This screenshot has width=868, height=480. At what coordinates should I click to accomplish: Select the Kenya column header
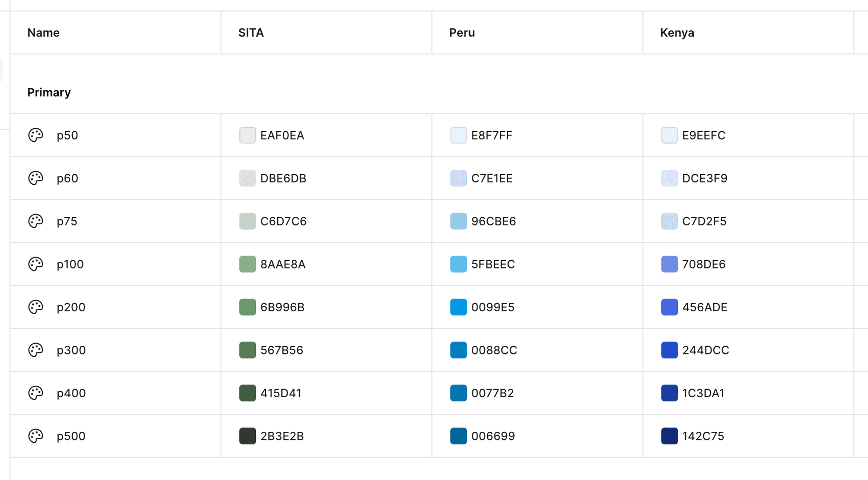677,33
